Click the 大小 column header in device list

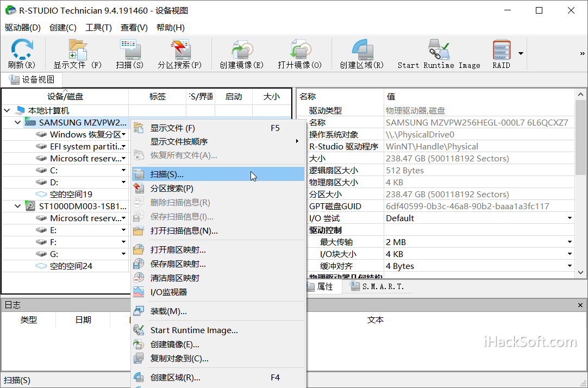click(272, 97)
